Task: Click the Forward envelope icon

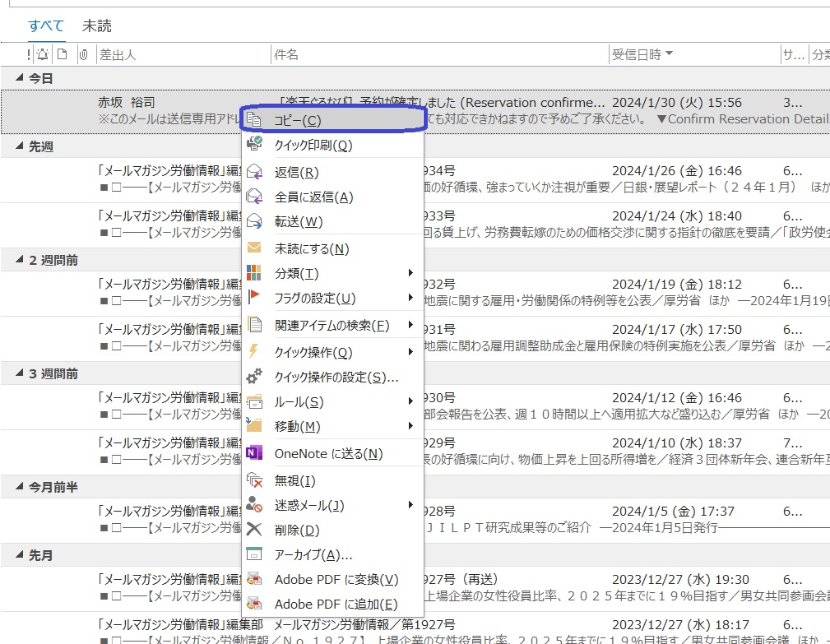Action: tap(255, 221)
